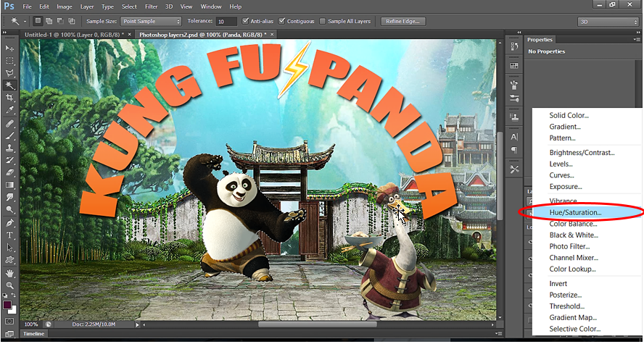Click the zoom percentage field
The height and width of the screenshot is (344, 644).
tap(32, 324)
